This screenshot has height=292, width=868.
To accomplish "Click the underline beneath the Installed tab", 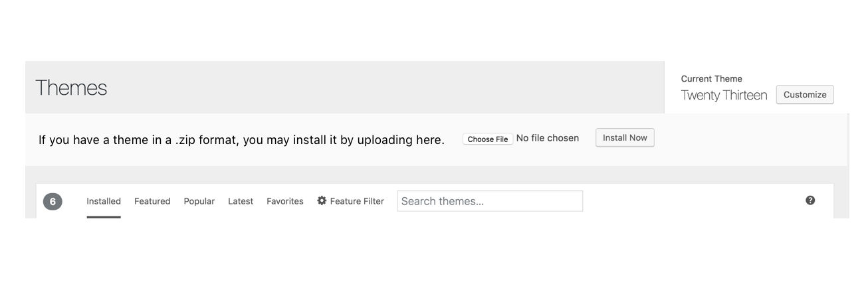I will [104, 216].
